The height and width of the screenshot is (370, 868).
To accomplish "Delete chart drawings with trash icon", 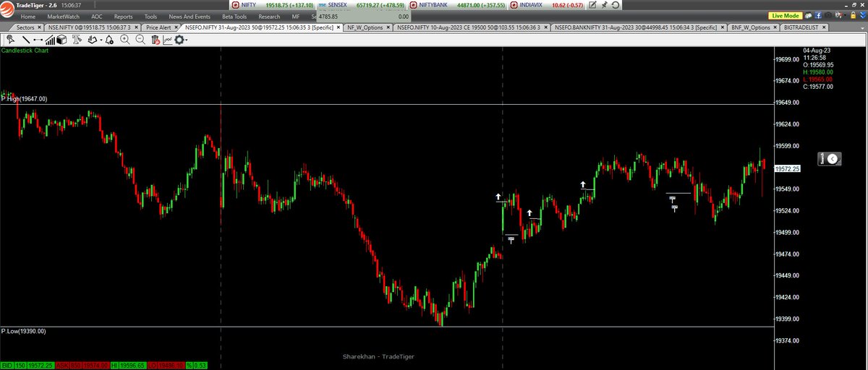I will click(156, 40).
